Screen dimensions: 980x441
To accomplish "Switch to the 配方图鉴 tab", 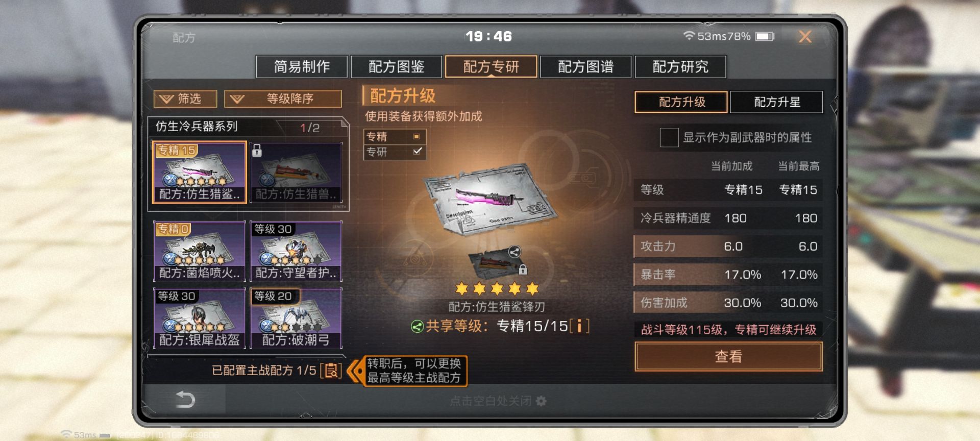I will tap(397, 66).
